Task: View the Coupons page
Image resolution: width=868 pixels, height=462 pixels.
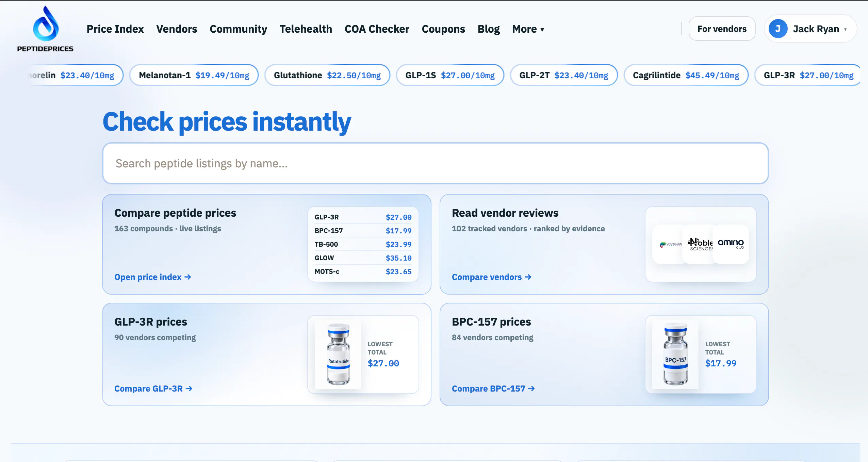Action: click(x=443, y=29)
